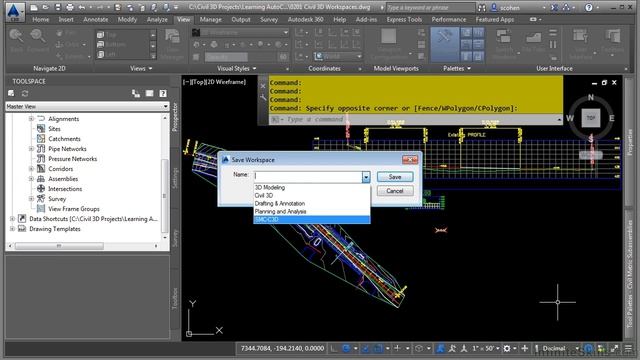The height and width of the screenshot is (360, 640).
Task: Click the Help question mark icon
Action: [x=588, y=7]
